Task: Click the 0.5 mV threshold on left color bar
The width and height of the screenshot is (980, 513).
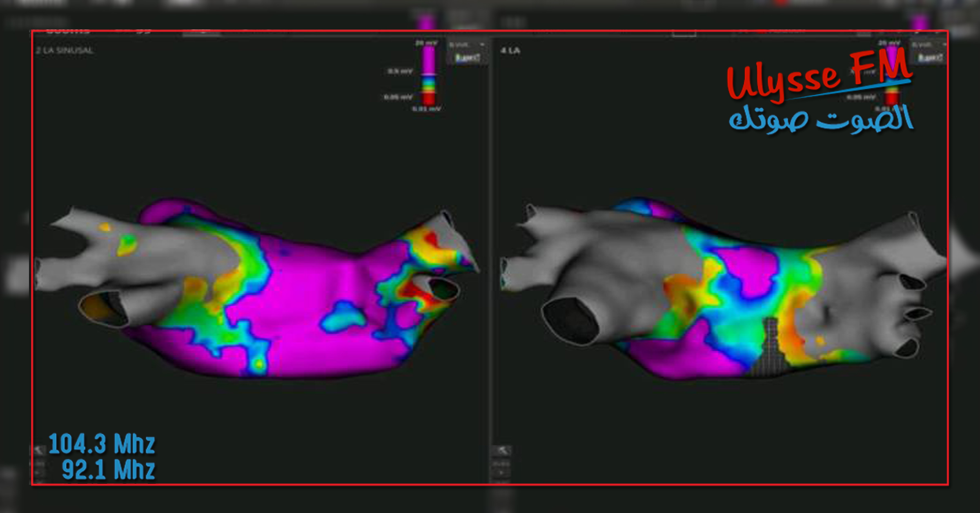Action: pyautogui.click(x=400, y=71)
